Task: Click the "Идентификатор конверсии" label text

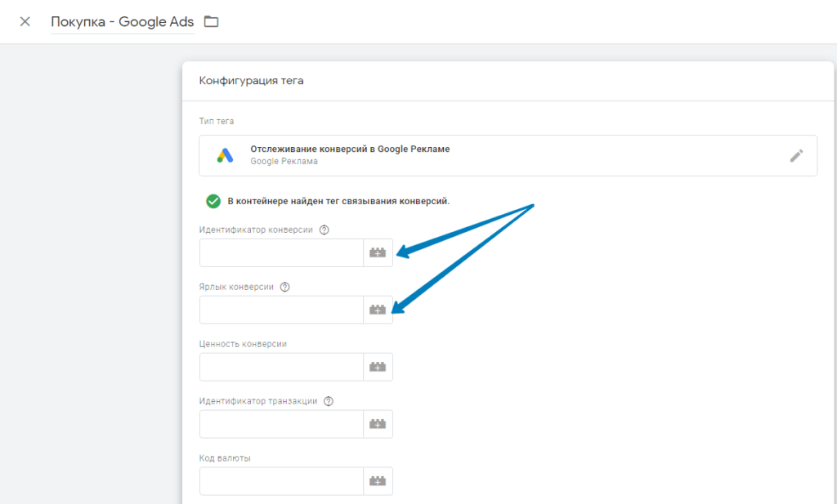Action: [x=256, y=230]
